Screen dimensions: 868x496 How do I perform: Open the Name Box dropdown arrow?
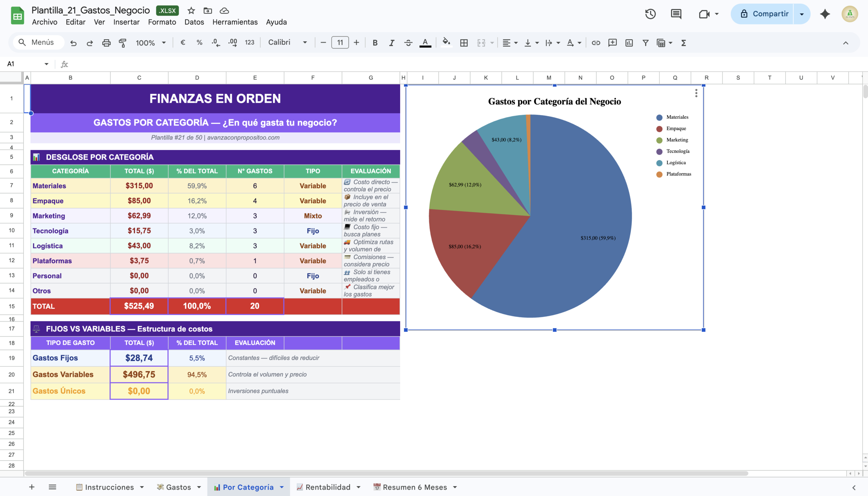pyautogui.click(x=46, y=64)
